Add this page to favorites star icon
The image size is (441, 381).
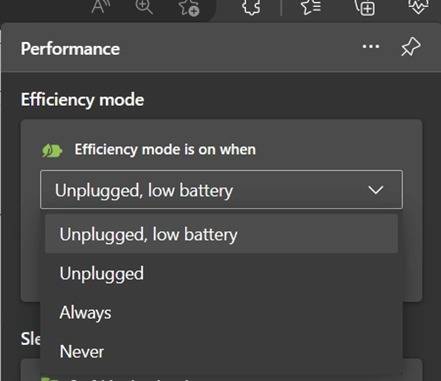[x=189, y=7]
